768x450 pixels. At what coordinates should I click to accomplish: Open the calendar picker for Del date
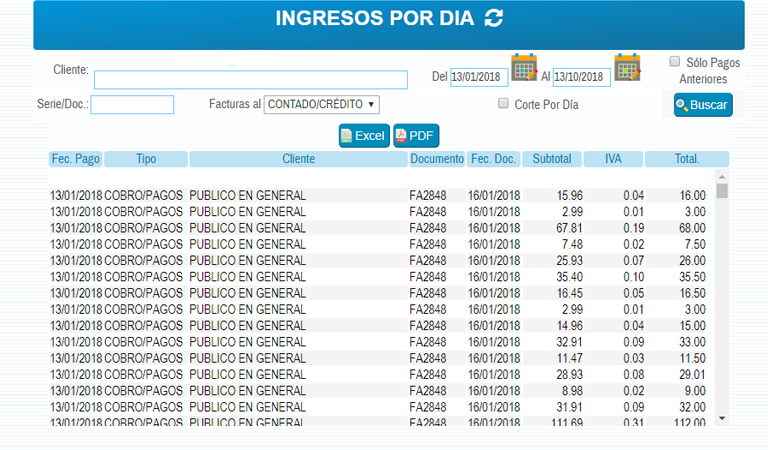tap(524, 68)
